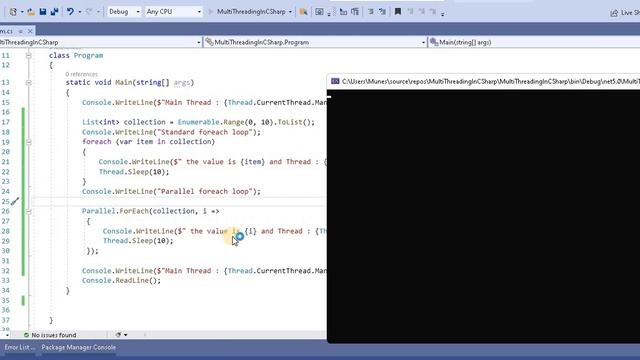640x360 pixels.
Task: Collapse the Parallel.ForEach outlining region
Action: point(29,211)
